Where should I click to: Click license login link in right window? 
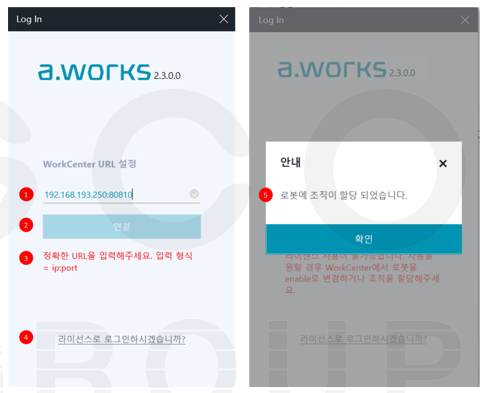tap(363, 339)
